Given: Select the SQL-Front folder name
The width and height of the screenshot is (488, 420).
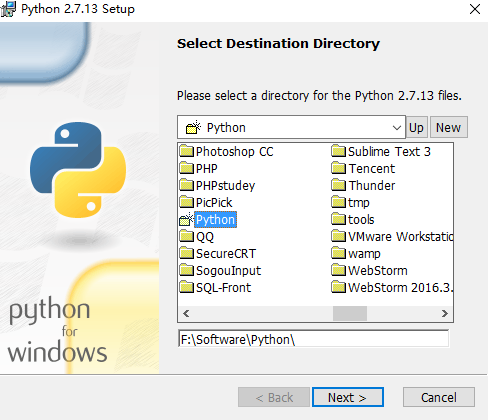Looking at the screenshot, I should [224, 288].
